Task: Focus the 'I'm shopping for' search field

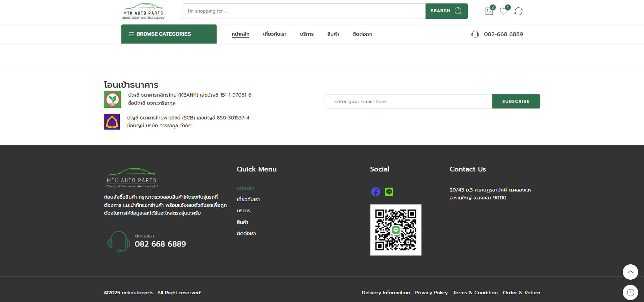Action: point(304,11)
